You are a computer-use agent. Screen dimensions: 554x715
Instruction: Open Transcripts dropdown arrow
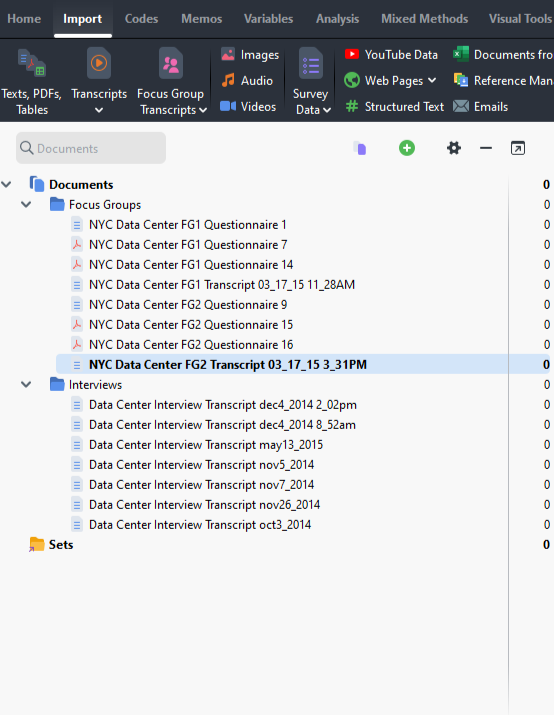click(x=99, y=110)
